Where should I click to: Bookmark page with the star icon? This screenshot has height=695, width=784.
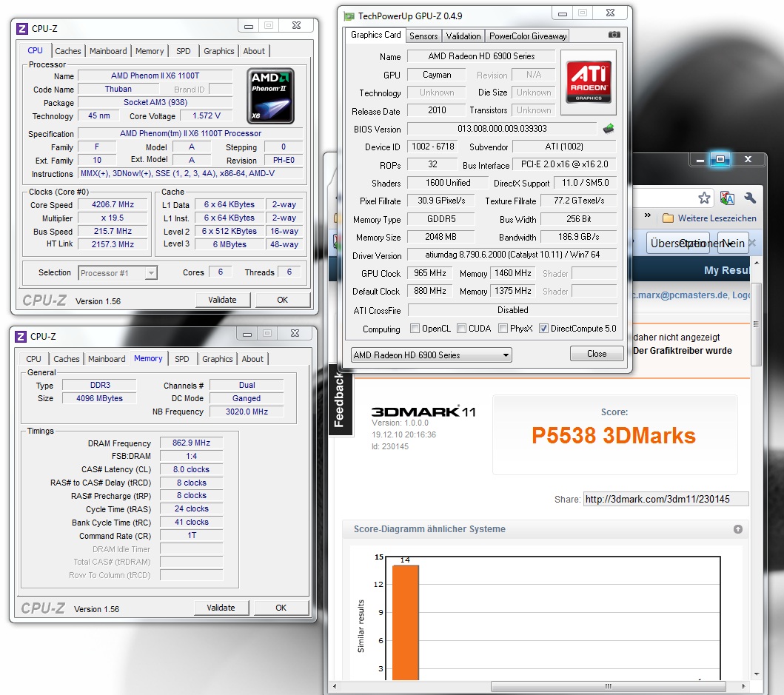click(704, 198)
